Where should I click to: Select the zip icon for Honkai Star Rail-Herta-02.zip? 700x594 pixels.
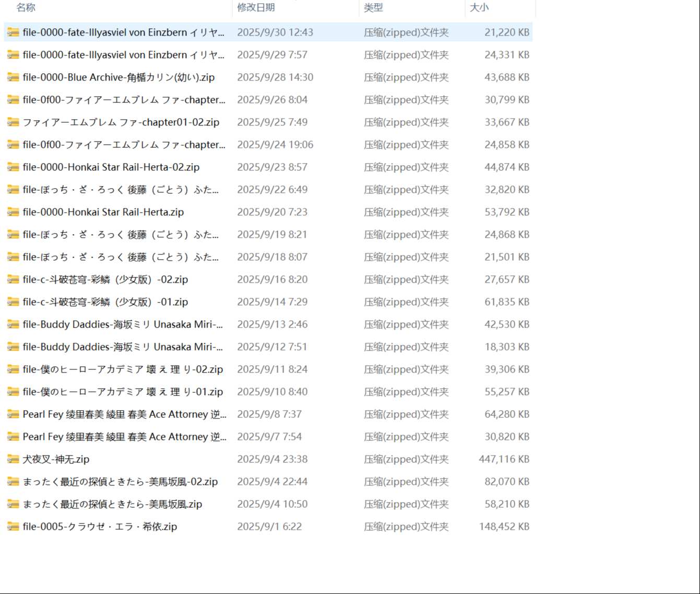click(13, 167)
